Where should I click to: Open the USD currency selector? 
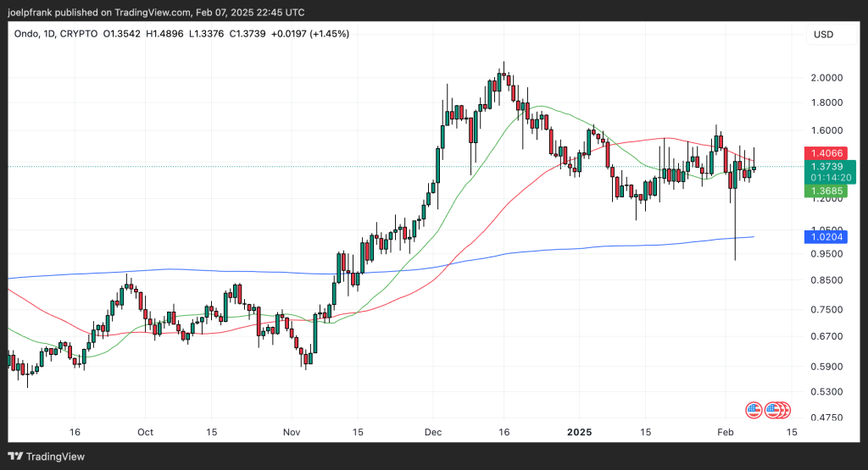pyautogui.click(x=823, y=34)
